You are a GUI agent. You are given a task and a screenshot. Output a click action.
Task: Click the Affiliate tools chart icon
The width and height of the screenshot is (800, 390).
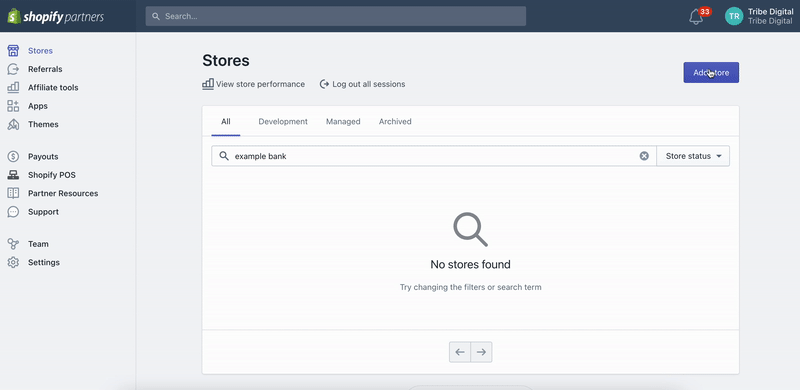13,87
